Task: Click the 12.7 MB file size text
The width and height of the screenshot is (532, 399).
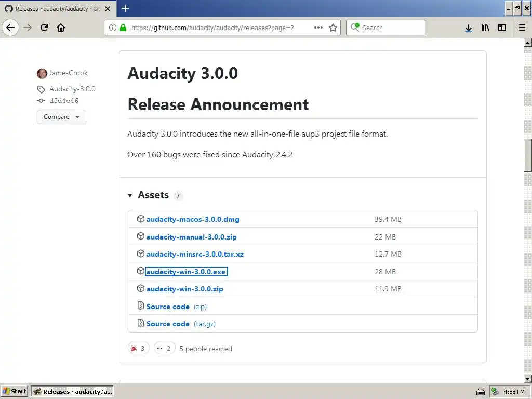Action: [388, 254]
